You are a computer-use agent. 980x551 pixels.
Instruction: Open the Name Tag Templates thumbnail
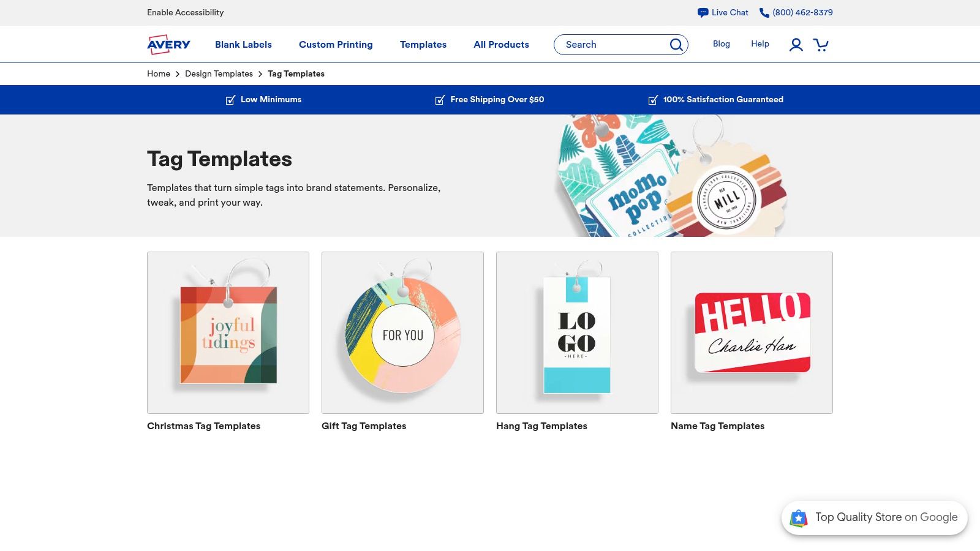[752, 332]
